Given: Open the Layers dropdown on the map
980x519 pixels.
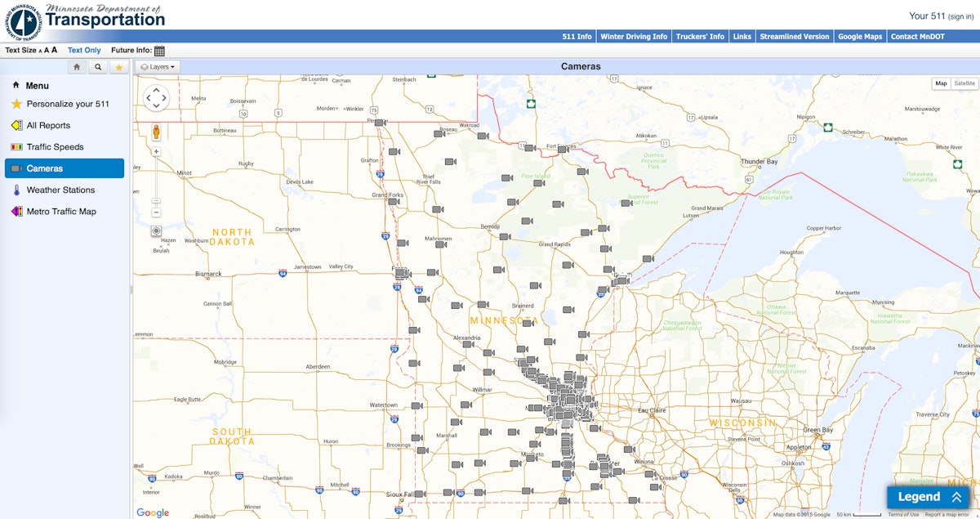Looking at the screenshot, I should [158, 66].
